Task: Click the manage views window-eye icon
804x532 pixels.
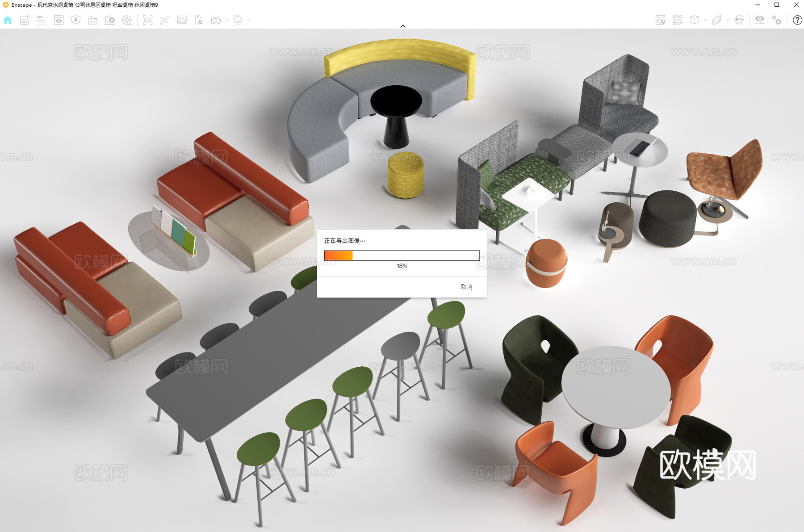Action: tap(59, 20)
